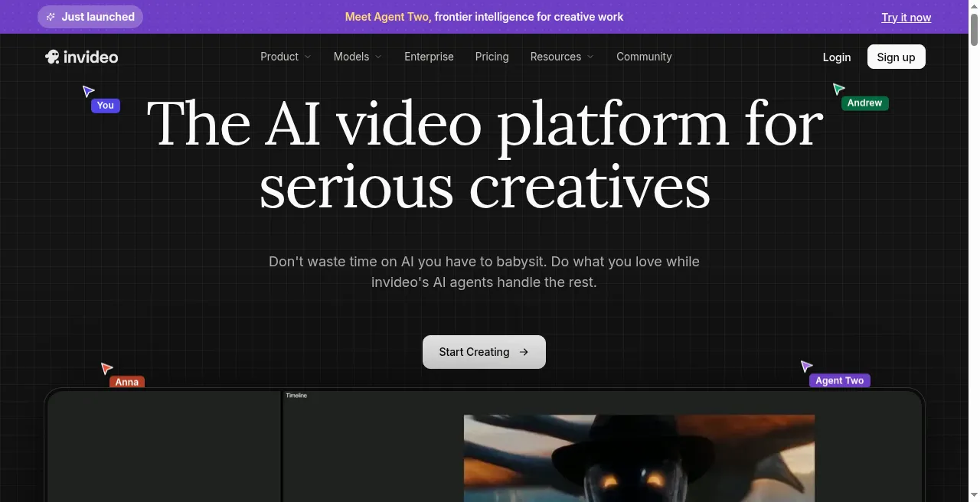Click the Sign up button
This screenshot has height=502, width=980.
(896, 57)
